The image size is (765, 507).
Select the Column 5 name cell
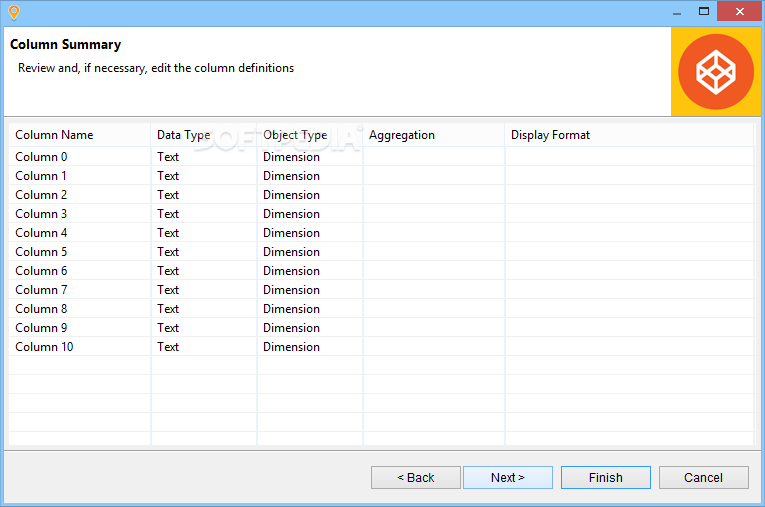tap(80, 252)
